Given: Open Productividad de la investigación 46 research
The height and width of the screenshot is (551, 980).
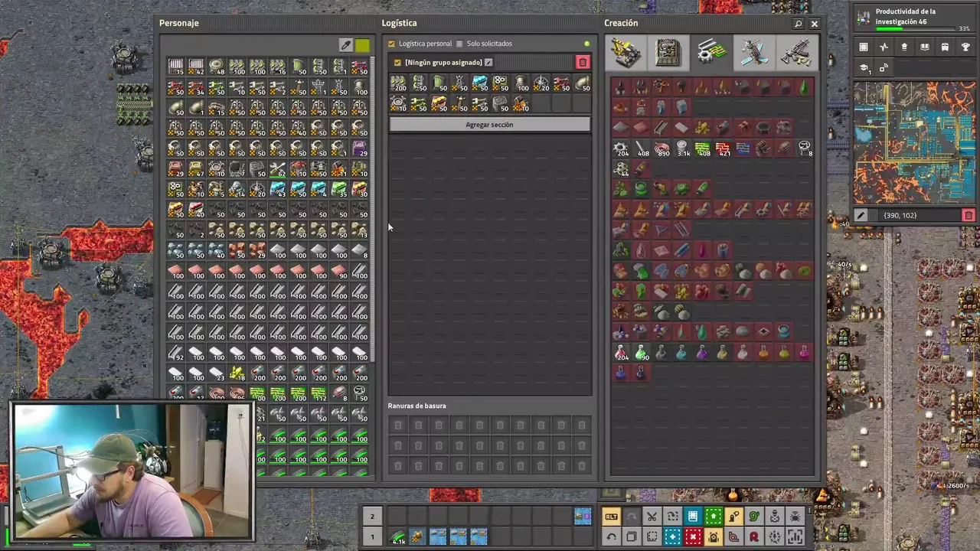Looking at the screenshot, I should click(x=915, y=20).
